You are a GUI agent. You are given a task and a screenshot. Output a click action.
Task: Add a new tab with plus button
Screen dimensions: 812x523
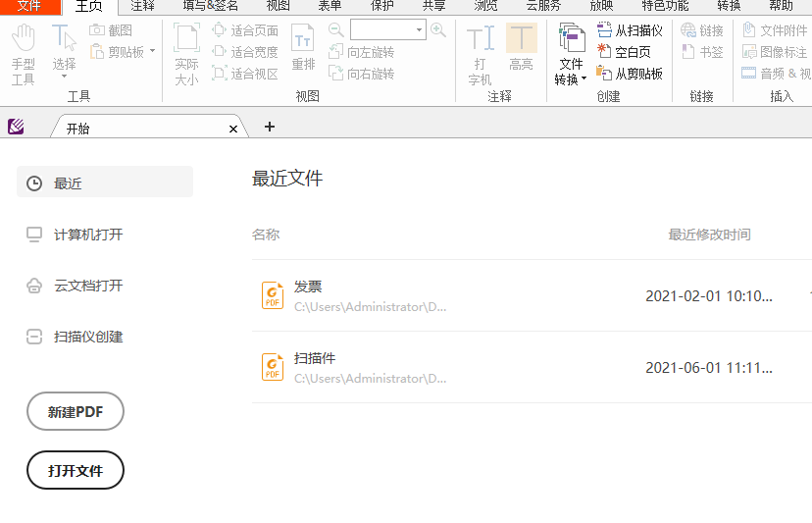click(x=270, y=127)
